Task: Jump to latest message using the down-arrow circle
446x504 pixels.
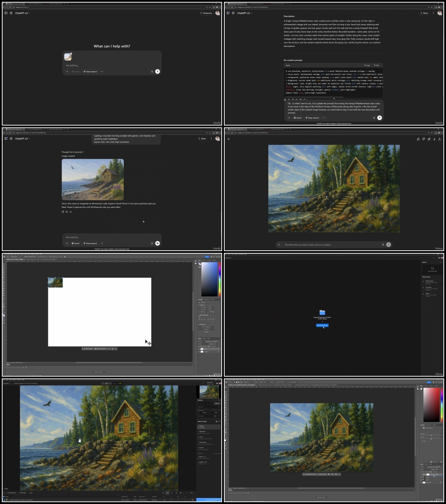Action: point(334,98)
